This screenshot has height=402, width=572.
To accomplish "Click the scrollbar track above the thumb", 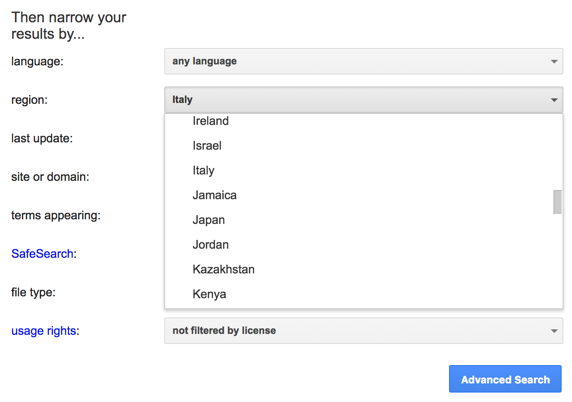I will point(557,152).
